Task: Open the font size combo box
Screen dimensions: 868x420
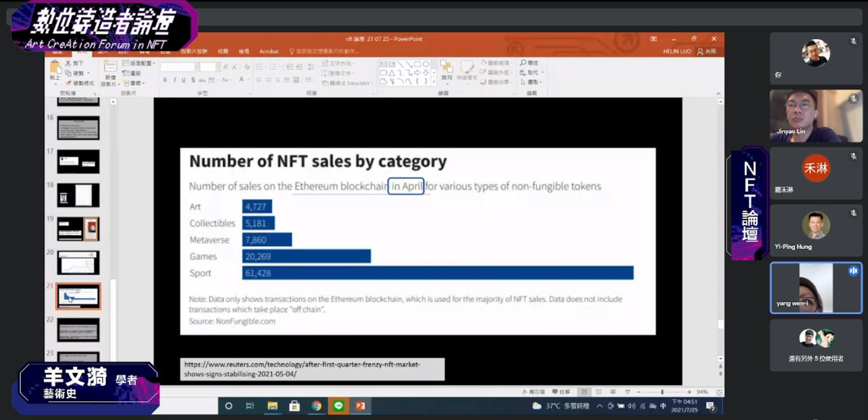Action: 210,67
